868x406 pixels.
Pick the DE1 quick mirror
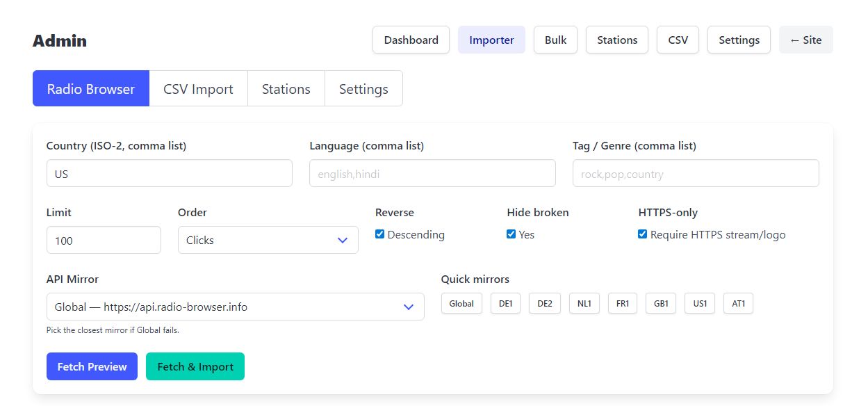click(x=505, y=304)
